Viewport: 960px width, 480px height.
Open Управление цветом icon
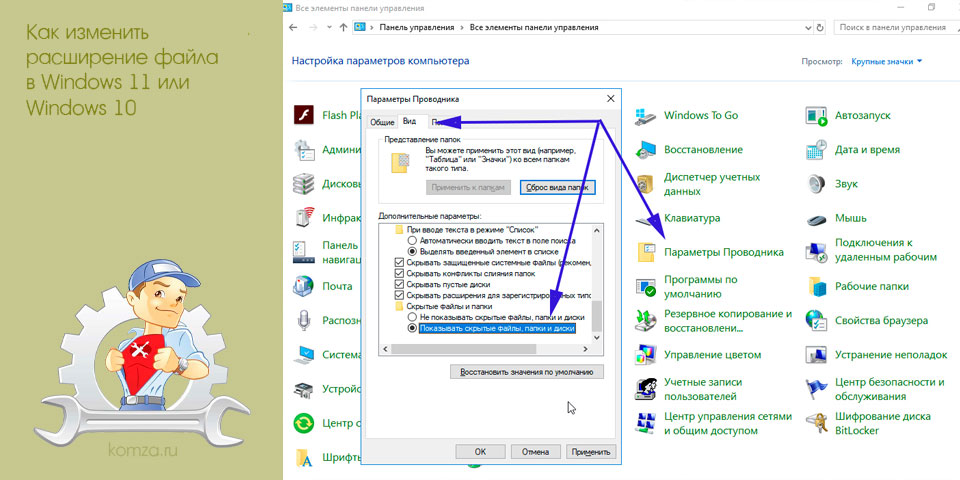645,355
